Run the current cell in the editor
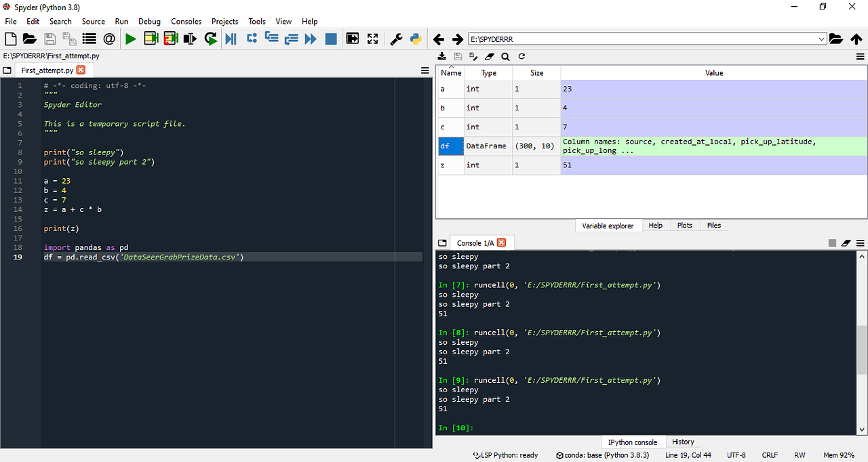Image resolution: width=868 pixels, height=462 pixels. pos(151,39)
